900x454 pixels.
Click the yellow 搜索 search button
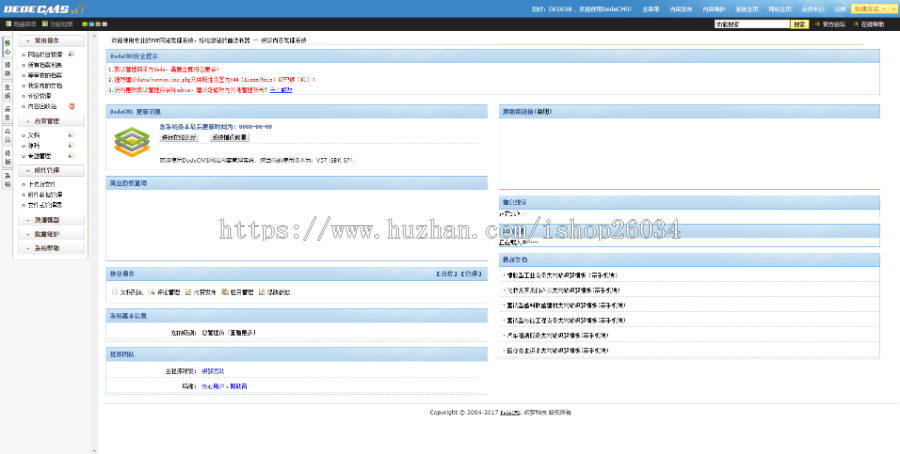coord(799,24)
